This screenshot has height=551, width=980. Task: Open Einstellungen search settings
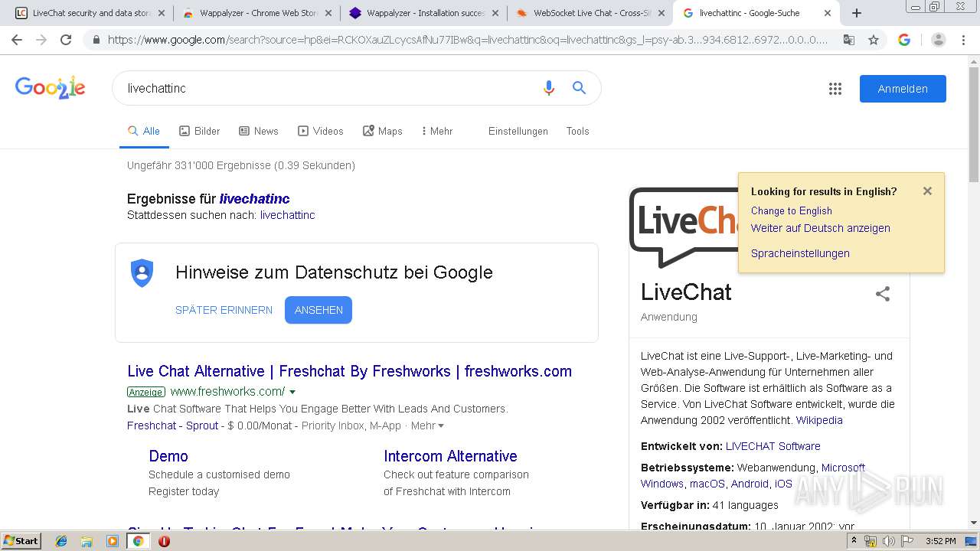pos(518,131)
